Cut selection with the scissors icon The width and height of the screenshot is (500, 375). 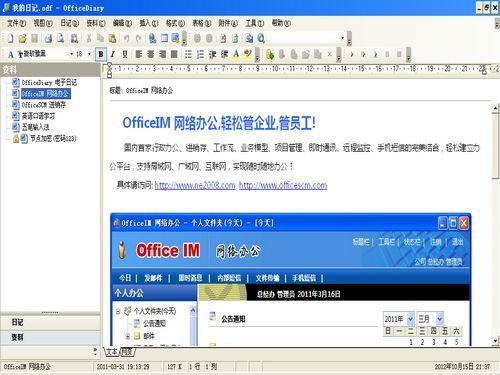pyautogui.click(x=89, y=38)
